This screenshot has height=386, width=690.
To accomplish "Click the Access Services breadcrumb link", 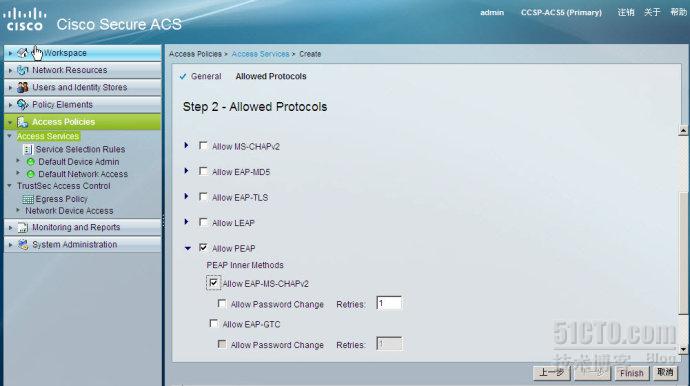I will pos(261,54).
